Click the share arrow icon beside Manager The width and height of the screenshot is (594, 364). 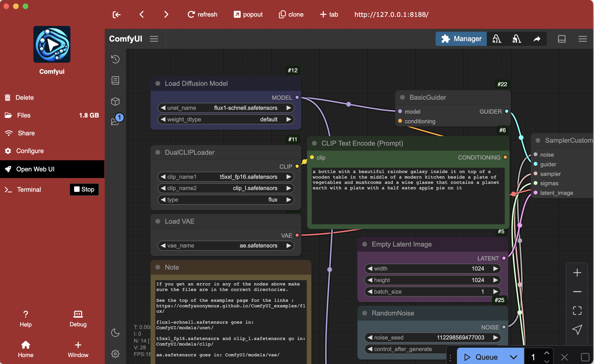537,39
